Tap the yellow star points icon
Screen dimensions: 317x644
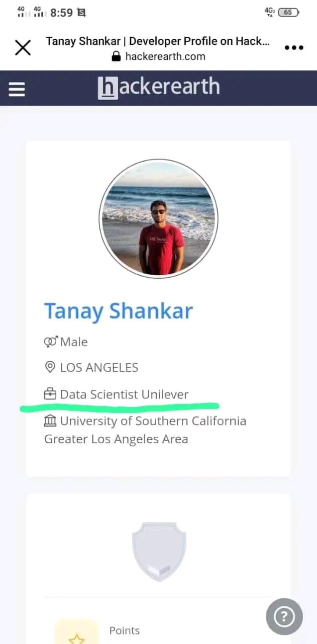[76, 636]
